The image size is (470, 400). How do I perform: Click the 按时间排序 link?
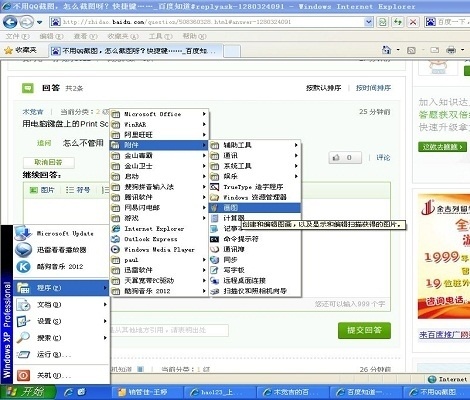[x=373, y=88]
